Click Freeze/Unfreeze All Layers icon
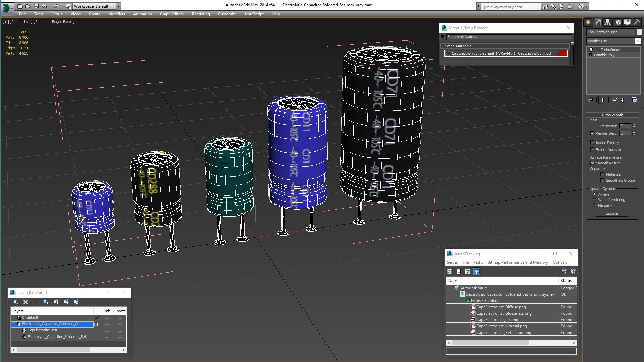The width and height of the screenshot is (644, 362). 76,302
